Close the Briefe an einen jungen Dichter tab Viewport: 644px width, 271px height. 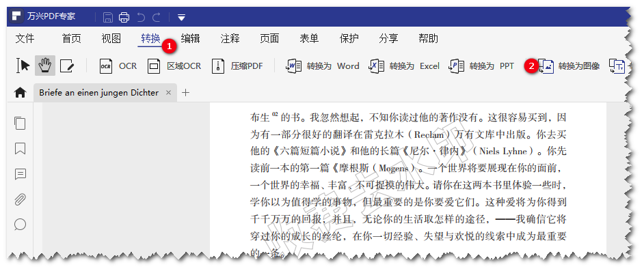click(x=168, y=93)
